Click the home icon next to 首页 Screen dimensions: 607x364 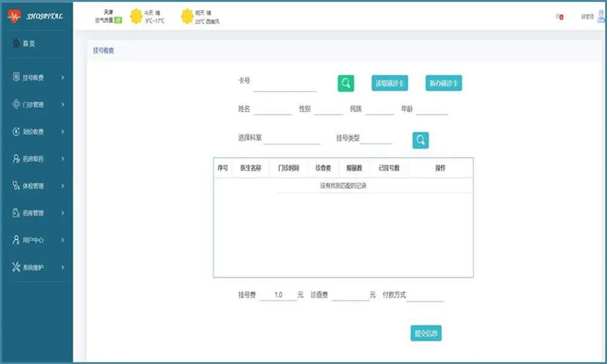coord(16,44)
